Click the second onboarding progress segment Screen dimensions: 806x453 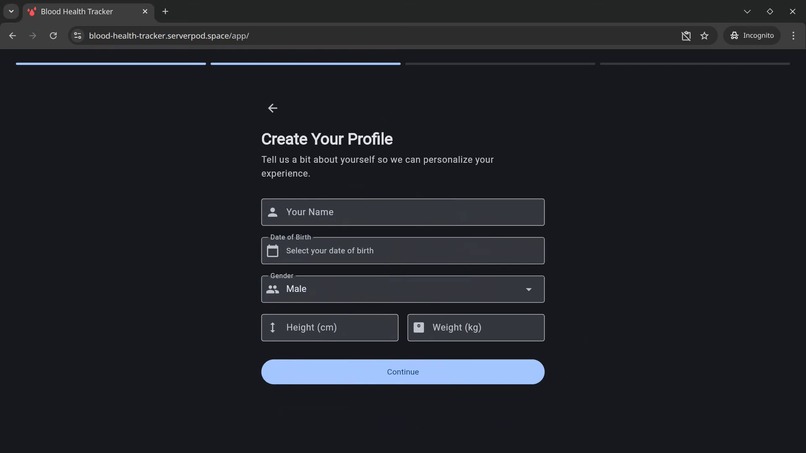tap(305, 64)
